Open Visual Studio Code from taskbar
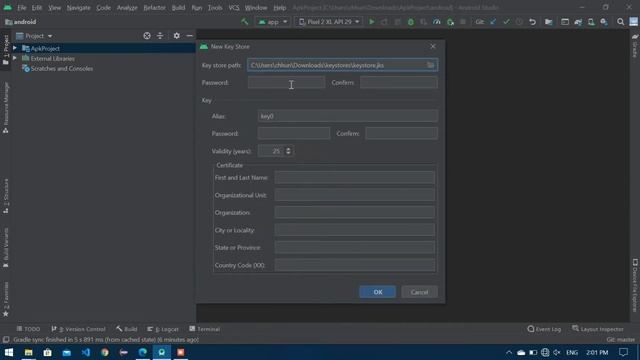 click(86, 352)
